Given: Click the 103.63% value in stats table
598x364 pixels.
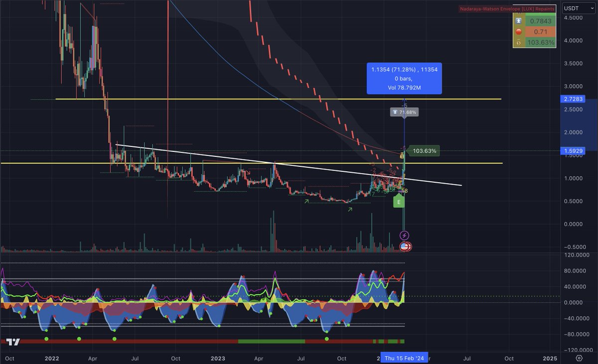Looking at the screenshot, I should 541,42.
